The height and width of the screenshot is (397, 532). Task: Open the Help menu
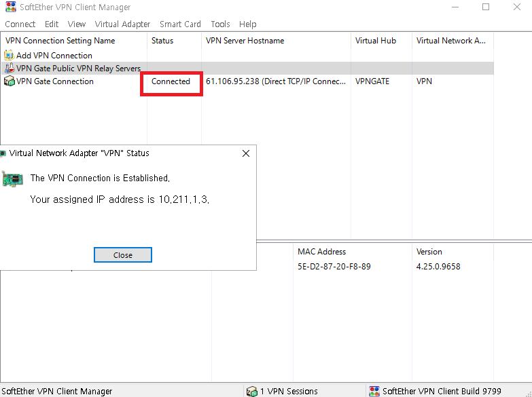(x=248, y=24)
